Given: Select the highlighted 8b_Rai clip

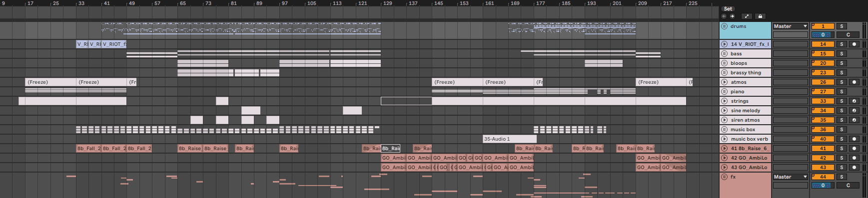Looking at the screenshot, I should [390, 149].
